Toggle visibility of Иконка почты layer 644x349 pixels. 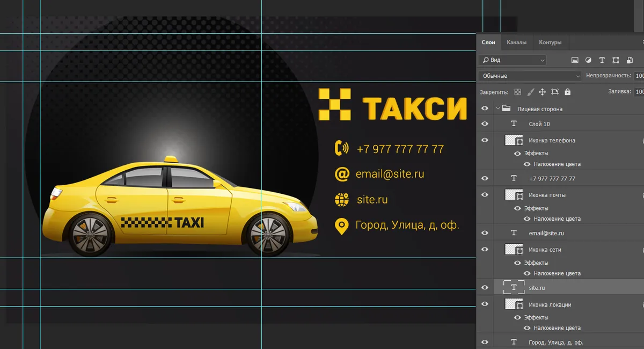pyautogui.click(x=485, y=195)
